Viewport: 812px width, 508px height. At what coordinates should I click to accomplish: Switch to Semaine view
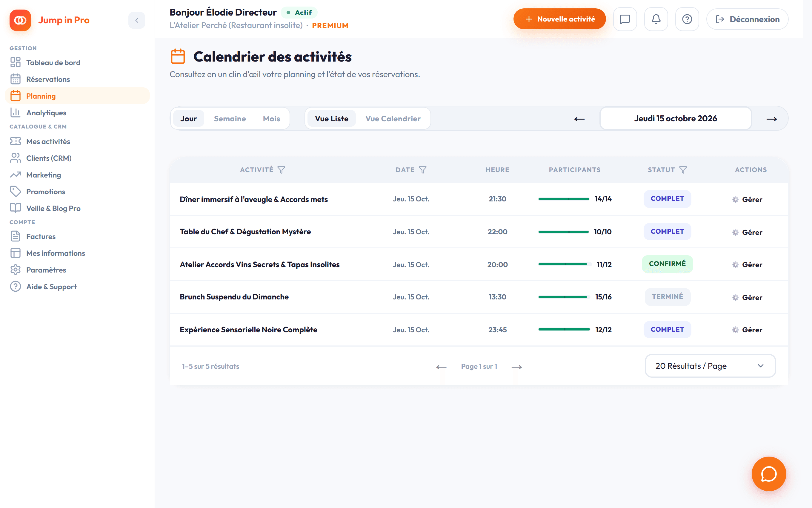coord(230,119)
